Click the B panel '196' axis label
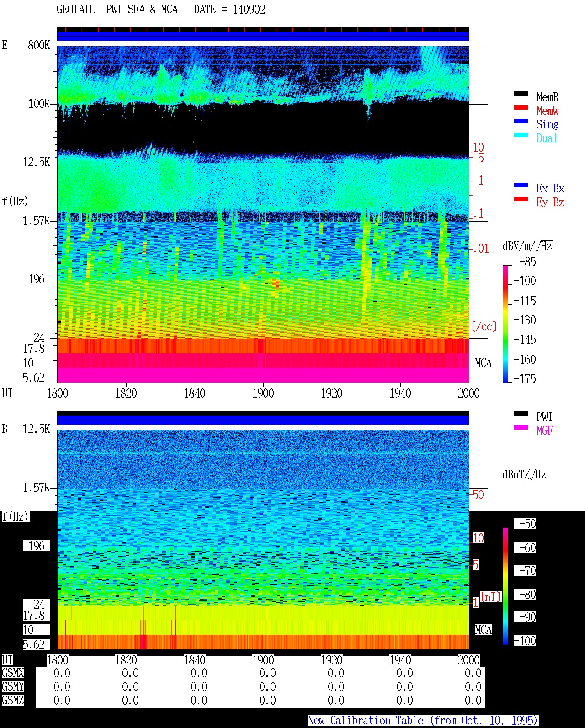585x728 pixels. coord(37,546)
